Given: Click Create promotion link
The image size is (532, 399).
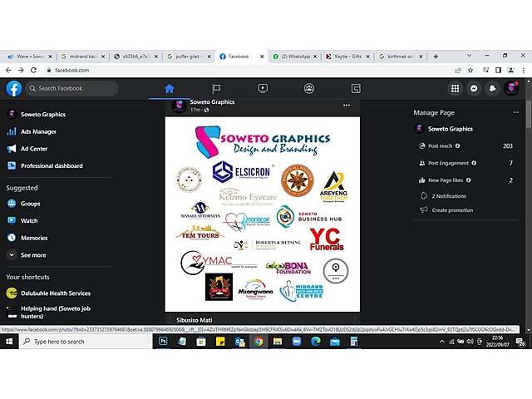Looking at the screenshot, I should [x=452, y=210].
